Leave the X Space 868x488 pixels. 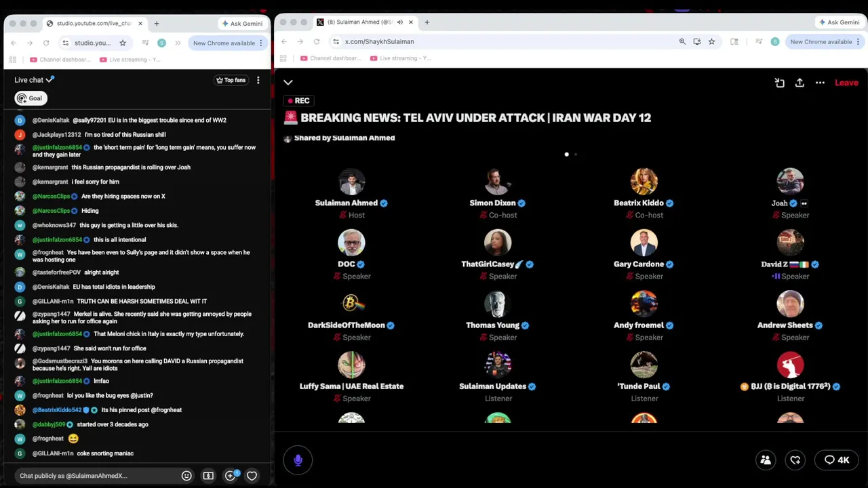click(846, 83)
